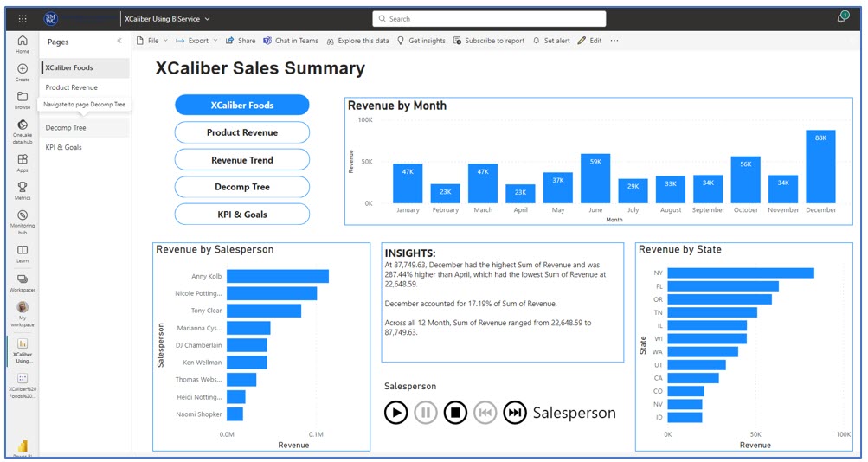Select the June revenue bar
The width and height of the screenshot is (868, 462).
click(595, 179)
